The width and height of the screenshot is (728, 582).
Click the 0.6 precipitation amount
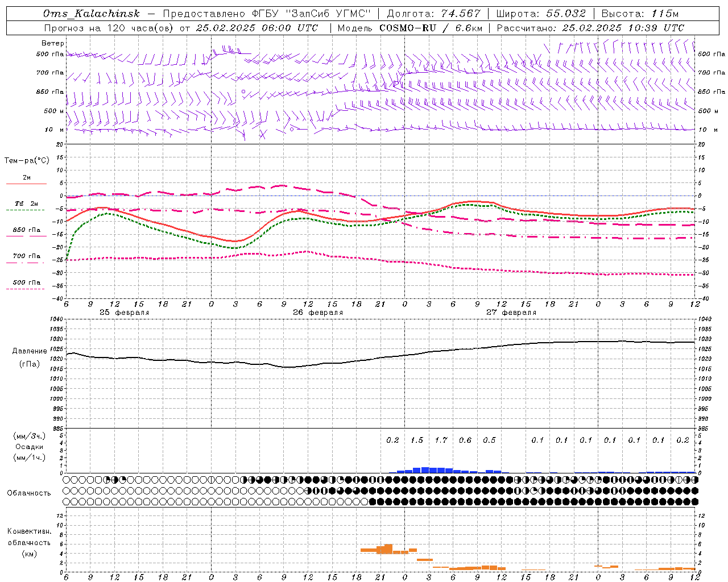tap(465, 440)
